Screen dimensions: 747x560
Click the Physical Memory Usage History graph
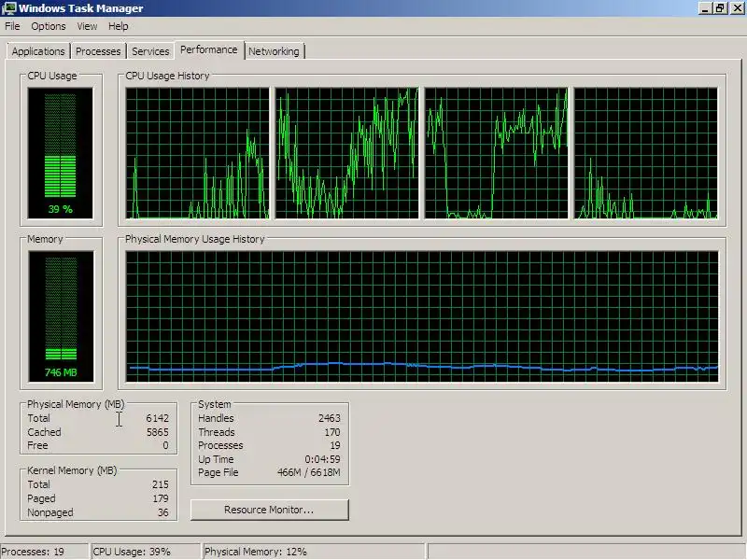point(422,316)
